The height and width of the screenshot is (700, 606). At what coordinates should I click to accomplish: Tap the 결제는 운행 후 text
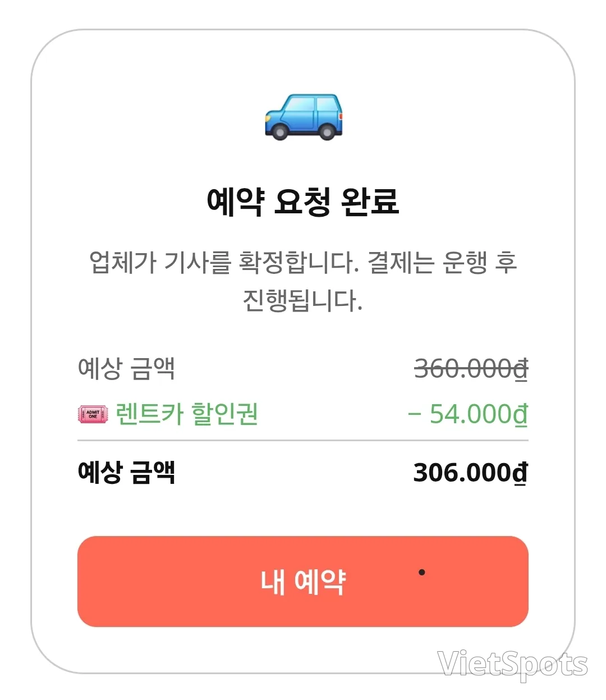pyautogui.click(x=442, y=263)
